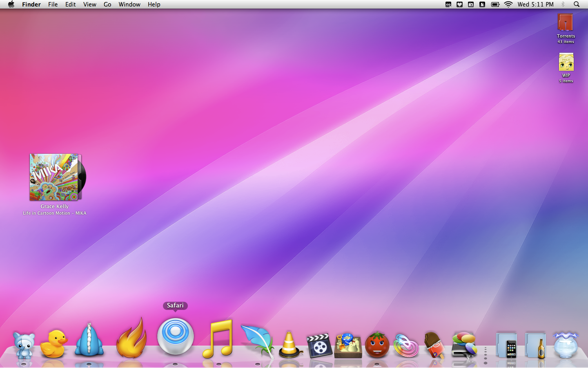Screen dimensions: 588x368
Task: Click the blue dinosaur plush dock icon
Action: (89, 340)
